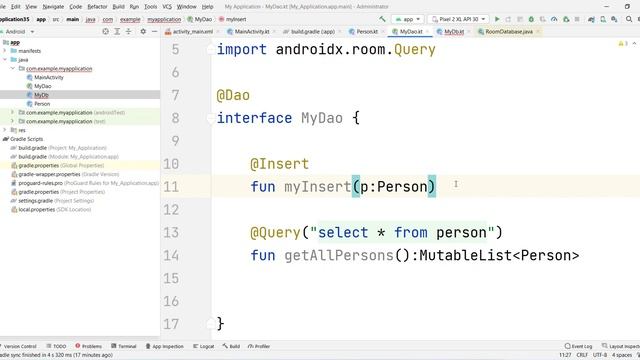Expand the com.example.myapplication (androidTest) package
The height and width of the screenshot is (360, 640).
click(x=13, y=112)
